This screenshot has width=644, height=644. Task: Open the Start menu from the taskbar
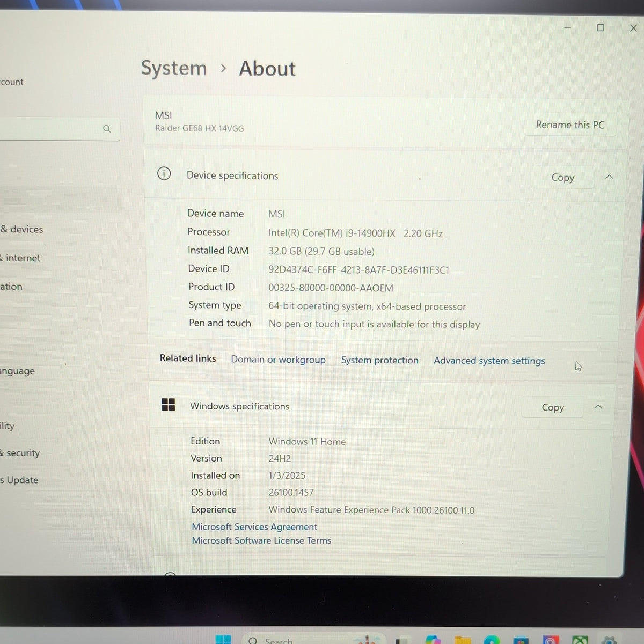[x=223, y=640]
